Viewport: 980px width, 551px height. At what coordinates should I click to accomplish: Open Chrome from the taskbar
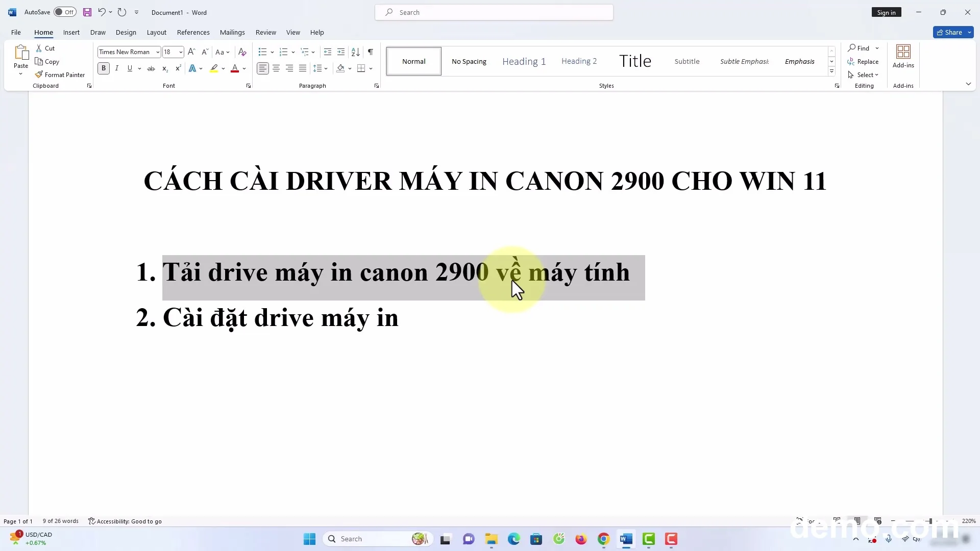[x=603, y=539]
